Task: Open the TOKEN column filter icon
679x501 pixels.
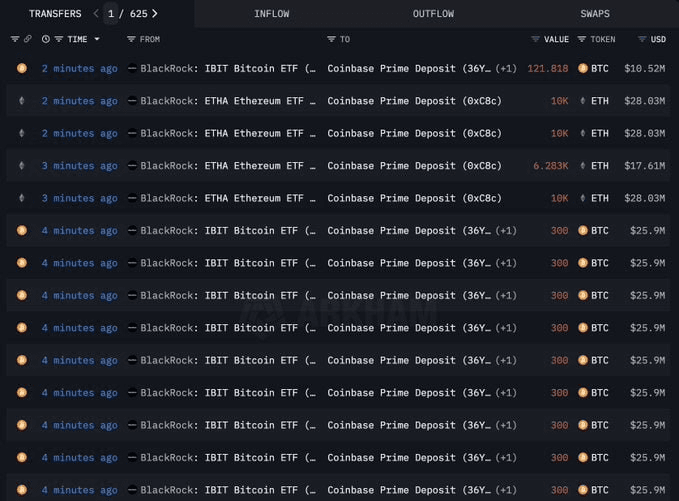Action: [582, 39]
